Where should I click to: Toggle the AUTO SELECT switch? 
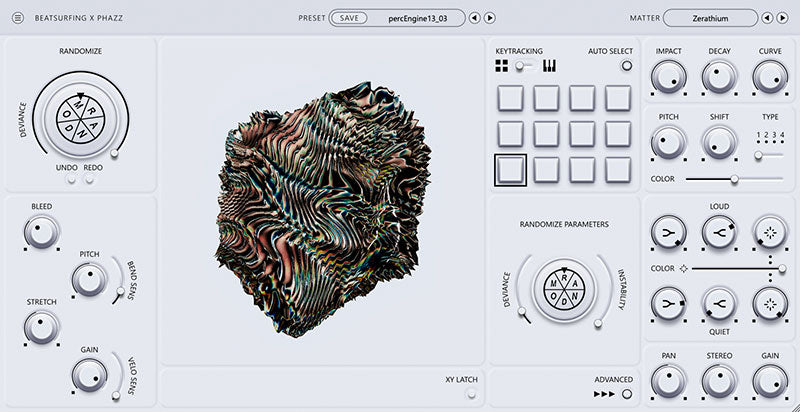click(x=626, y=67)
